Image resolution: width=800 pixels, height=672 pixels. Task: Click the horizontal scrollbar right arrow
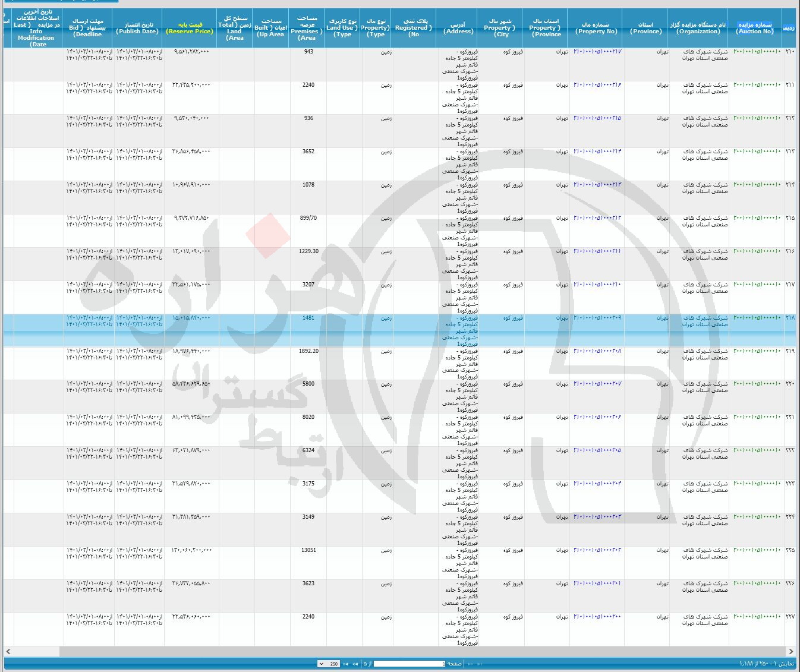791,651
